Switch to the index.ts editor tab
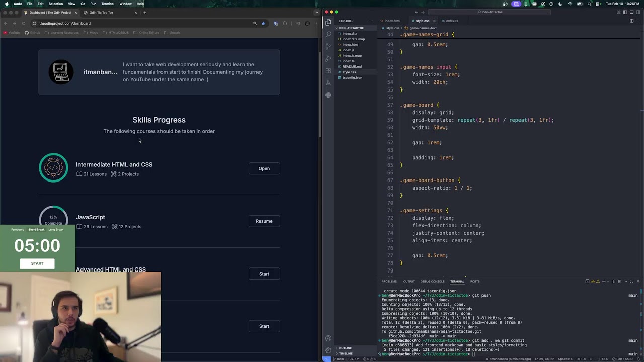 (x=452, y=21)
